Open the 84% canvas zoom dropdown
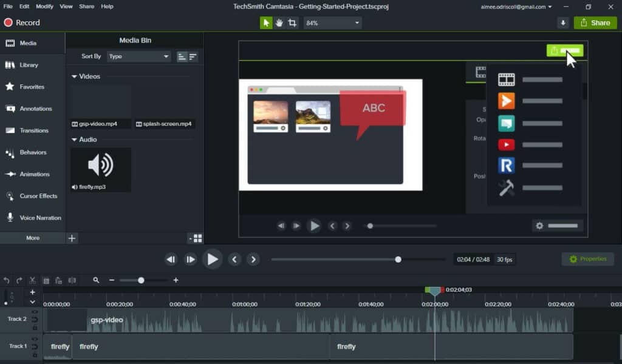This screenshot has width=622, height=364. coord(333,23)
